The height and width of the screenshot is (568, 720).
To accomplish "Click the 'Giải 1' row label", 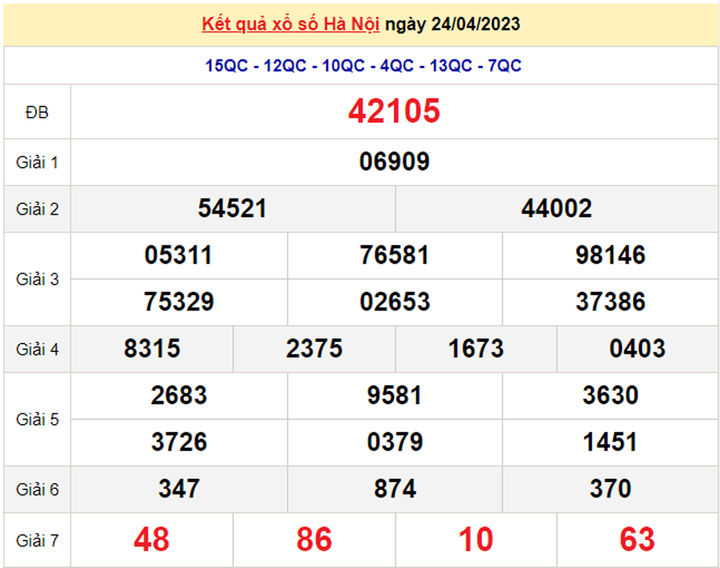I will tap(37, 163).
